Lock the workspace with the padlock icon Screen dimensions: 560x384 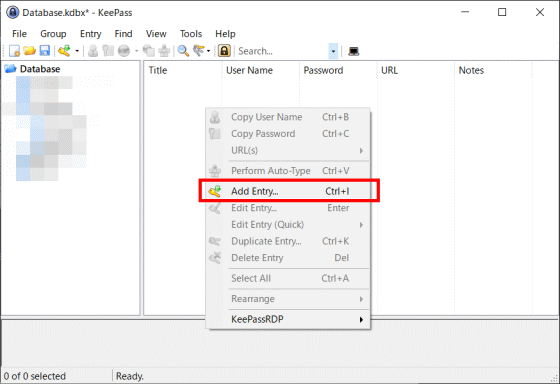pos(224,51)
